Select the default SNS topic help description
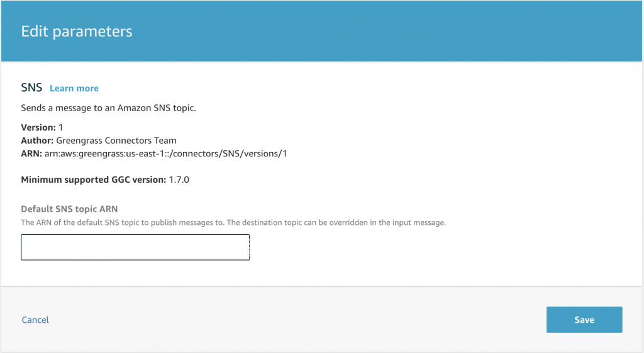Image resolution: width=644 pixels, height=353 pixels. [x=233, y=222]
